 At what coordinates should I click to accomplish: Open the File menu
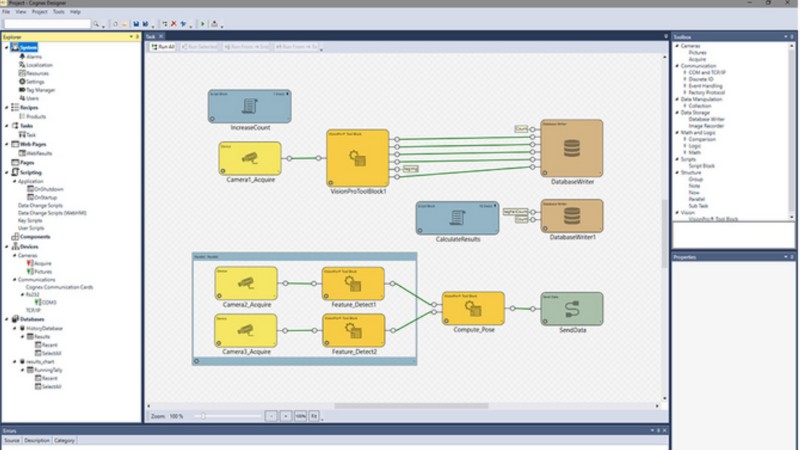pyautogui.click(x=6, y=12)
